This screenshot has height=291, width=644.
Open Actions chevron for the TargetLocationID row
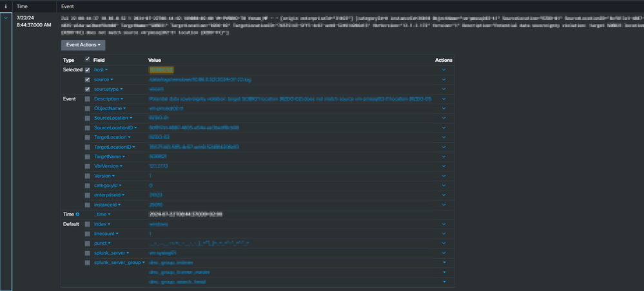pos(444,147)
